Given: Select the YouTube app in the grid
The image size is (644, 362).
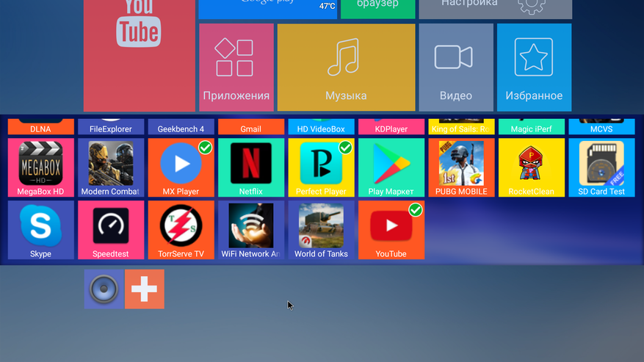Looking at the screenshot, I should click(391, 230).
